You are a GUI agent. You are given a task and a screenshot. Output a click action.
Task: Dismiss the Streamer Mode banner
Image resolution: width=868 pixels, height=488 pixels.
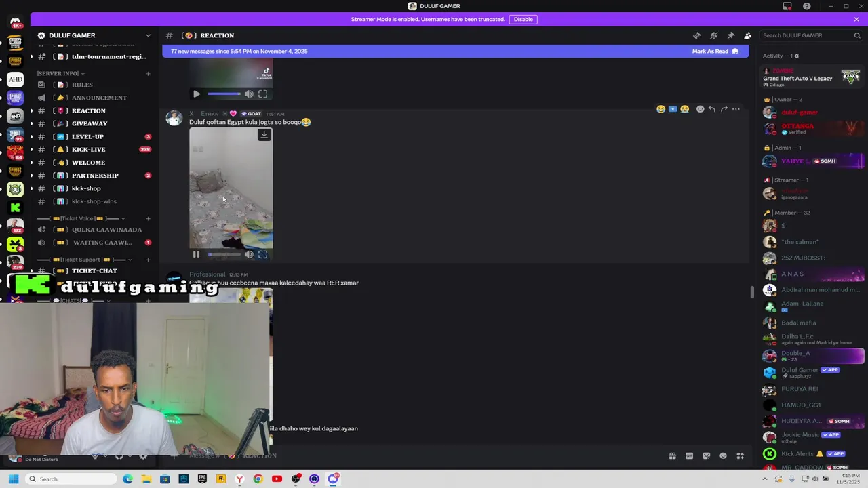(856, 19)
